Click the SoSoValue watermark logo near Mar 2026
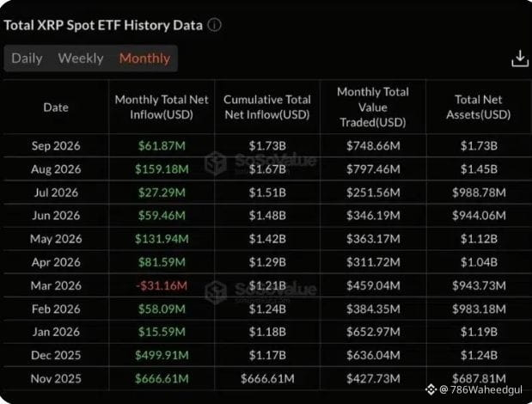The width and height of the screenshot is (532, 404). (x=216, y=291)
